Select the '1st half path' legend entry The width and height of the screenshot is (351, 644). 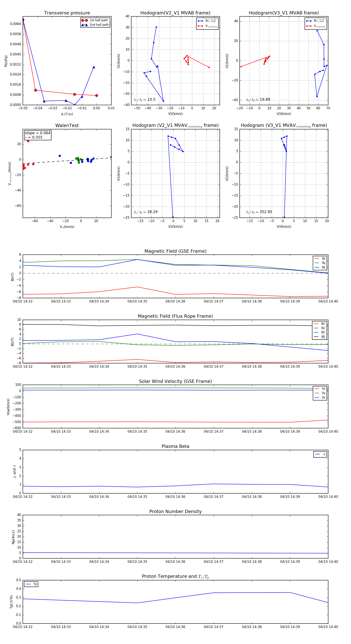(x=95, y=20)
